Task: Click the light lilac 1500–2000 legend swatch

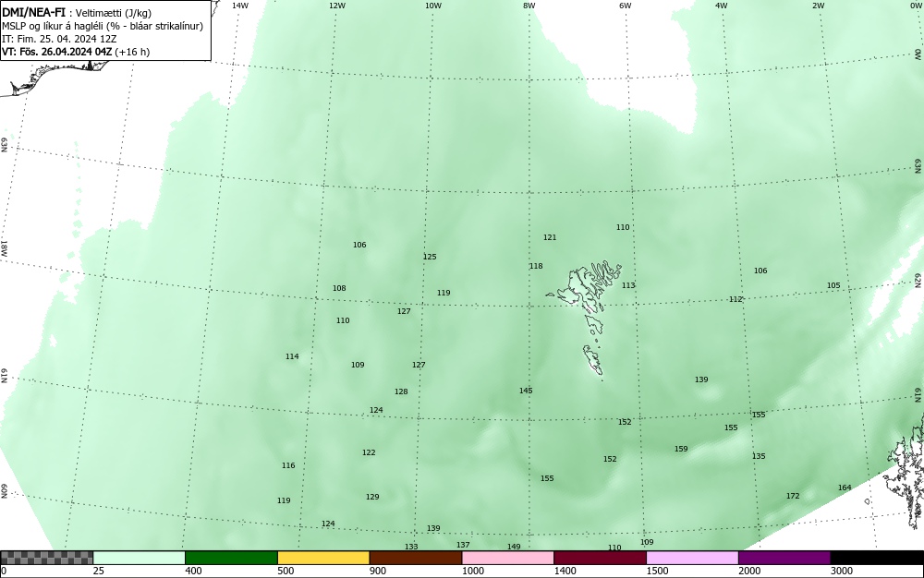Action: click(x=692, y=558)
